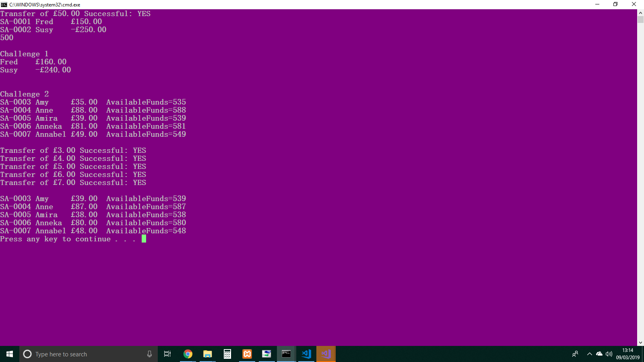Viewport: 644px width, 362px height.
Task: Click 'AvailableFunds=581' on the Anneka row
Action: [146, 126]
